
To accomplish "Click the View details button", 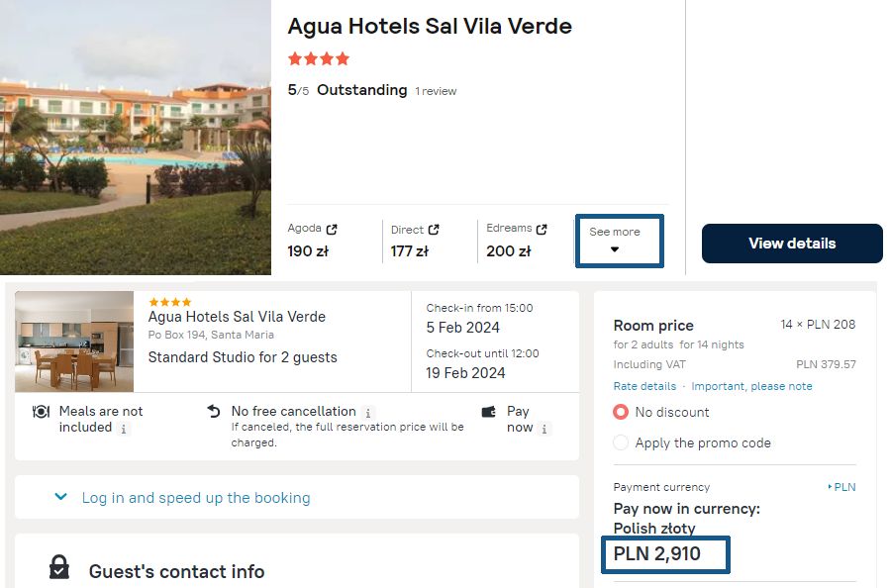I will click(x=792, y=244).
